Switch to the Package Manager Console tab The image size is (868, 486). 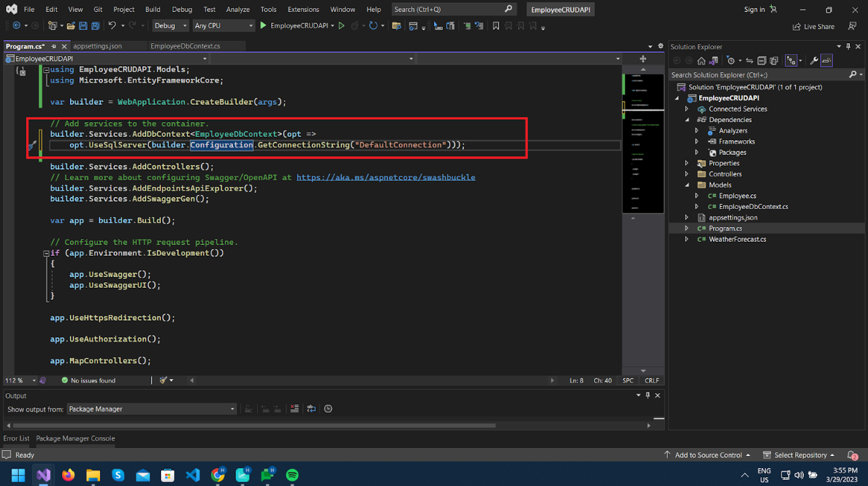(75, 439)
